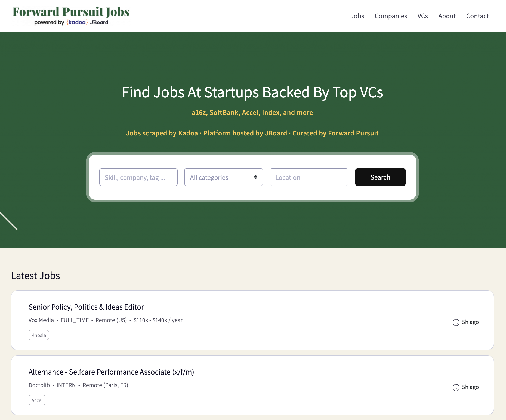Click the JBoard logo in the header
Image resolution: width=506 pixels, height=420 pixels.
(99, 23)
